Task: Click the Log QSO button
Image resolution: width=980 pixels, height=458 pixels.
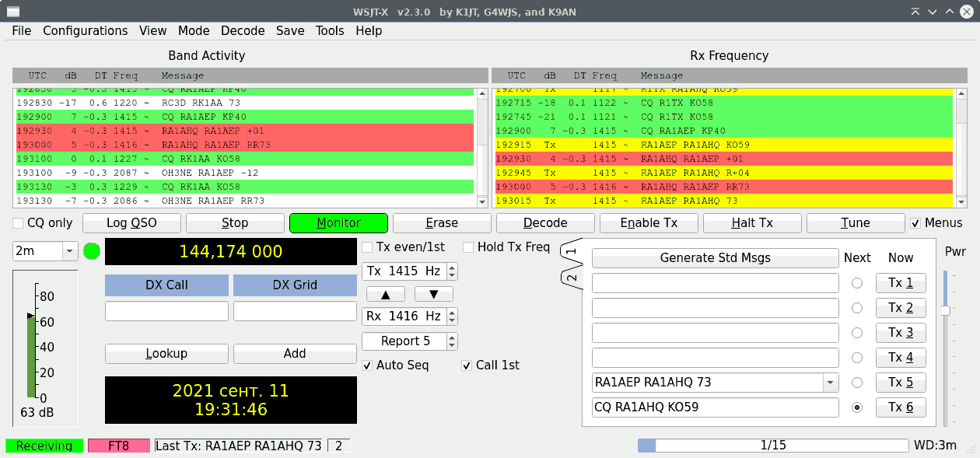Action: click(x=131, y=223)
